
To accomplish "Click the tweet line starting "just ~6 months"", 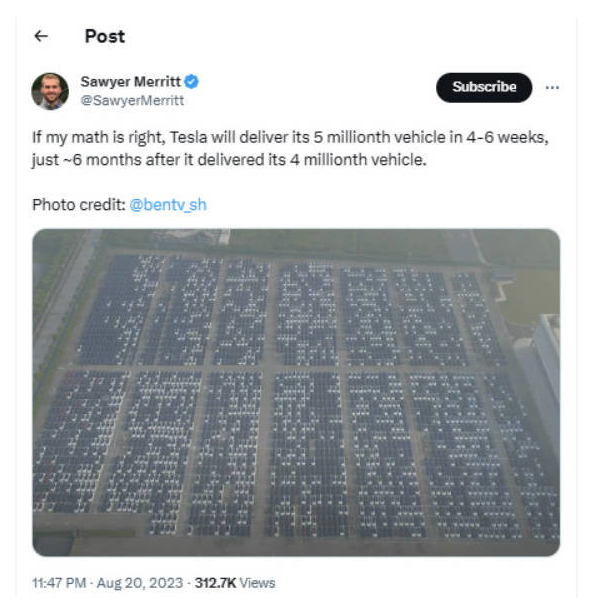I will [228, 160].
